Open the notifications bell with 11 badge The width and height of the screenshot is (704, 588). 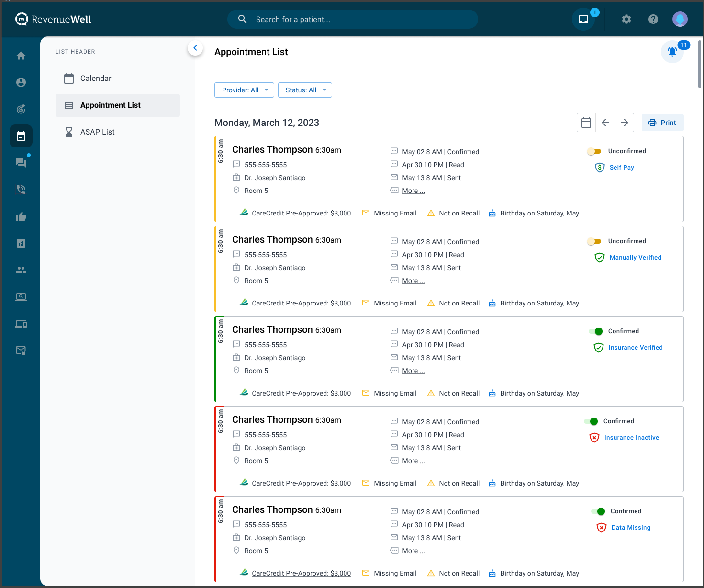(x=672, y=51)
